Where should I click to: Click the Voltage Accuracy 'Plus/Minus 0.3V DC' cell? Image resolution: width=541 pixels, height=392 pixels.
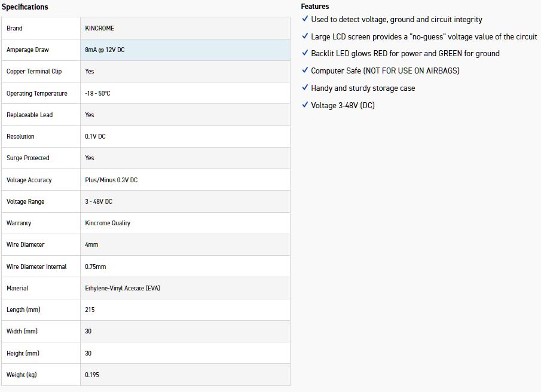[x=111, y=180]
